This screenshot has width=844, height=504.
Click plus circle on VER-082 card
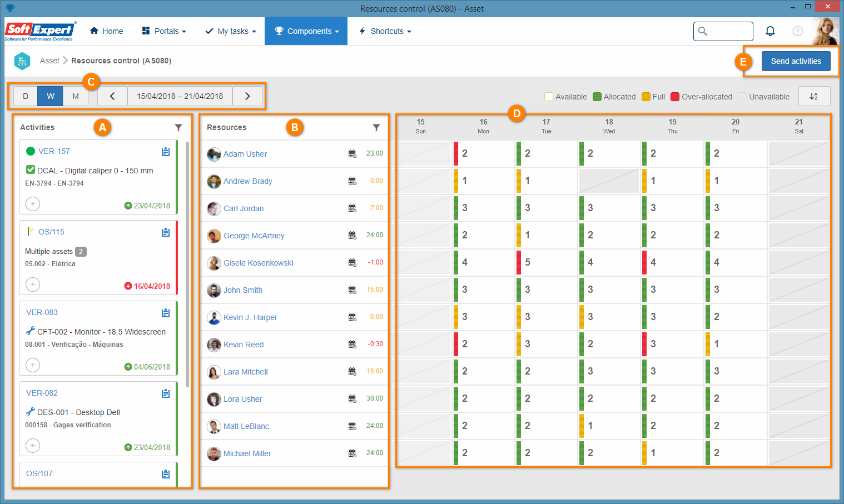point(33,446)
